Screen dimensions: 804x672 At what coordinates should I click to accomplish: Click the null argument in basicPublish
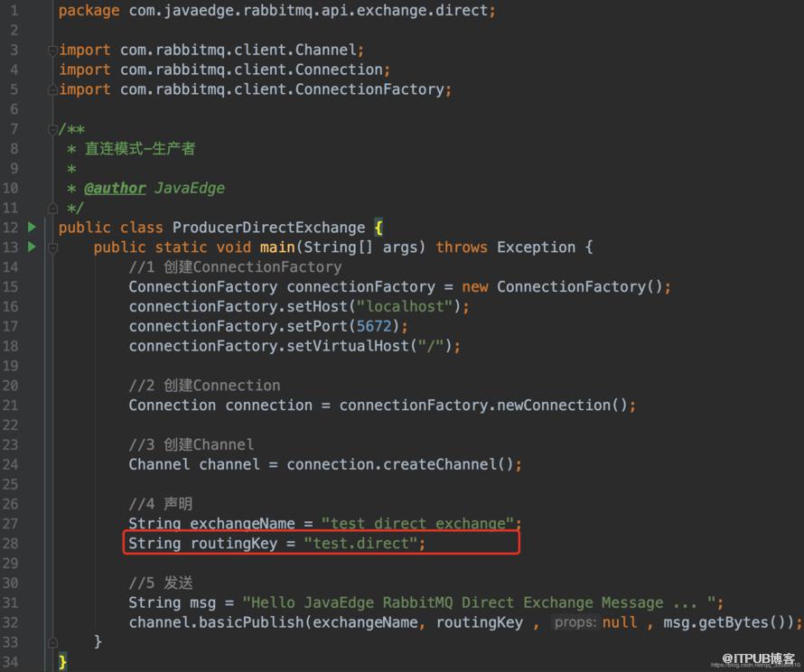pos(620,622)
